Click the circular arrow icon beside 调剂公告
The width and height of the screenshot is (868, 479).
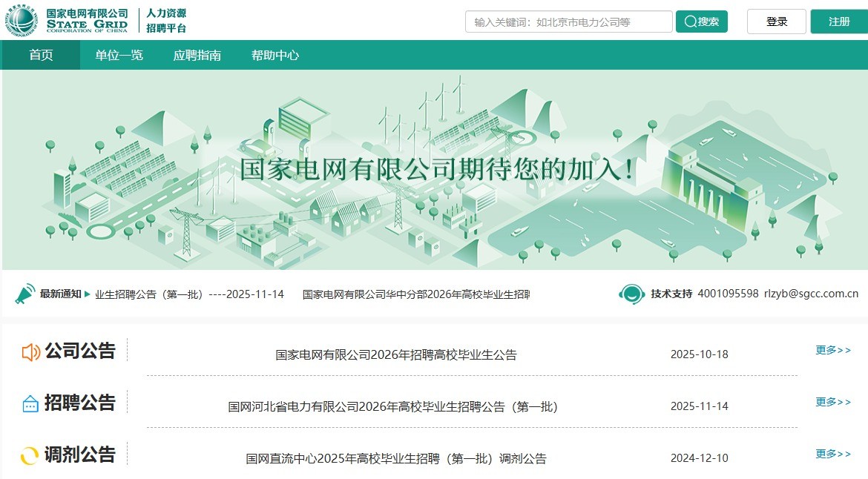(30, 455)
